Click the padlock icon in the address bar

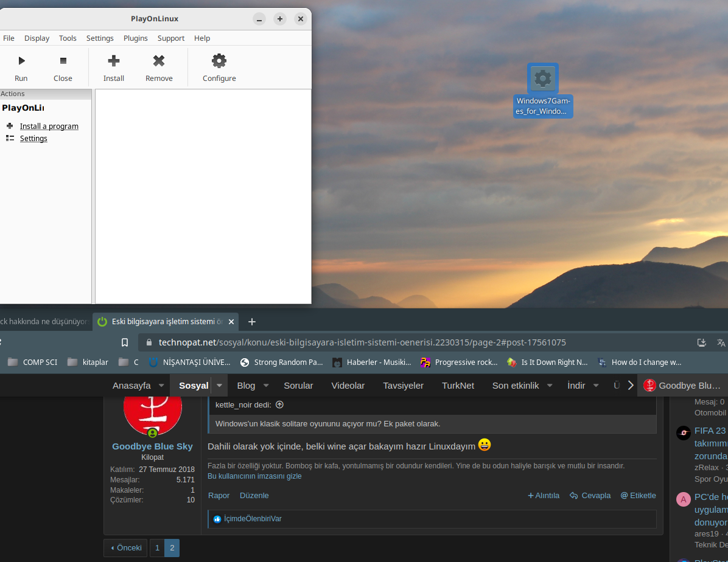coord(149,342)
